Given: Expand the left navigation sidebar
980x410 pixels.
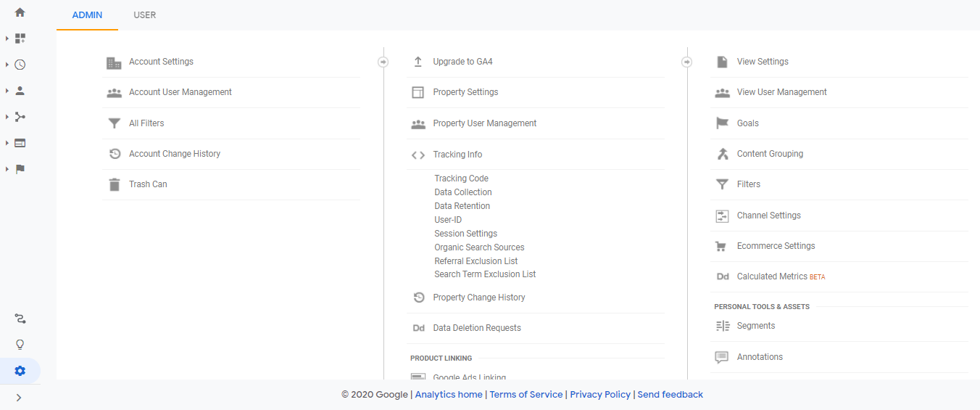Looking at the screenshot, I should (19, 398).
